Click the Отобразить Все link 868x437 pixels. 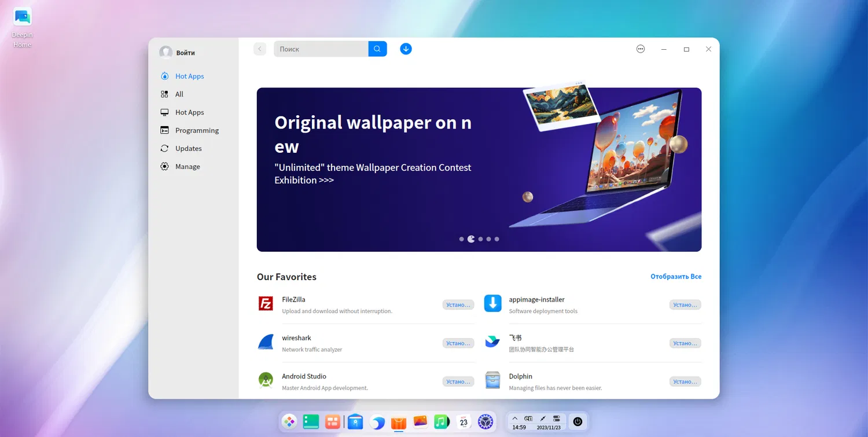click(676, 277)
